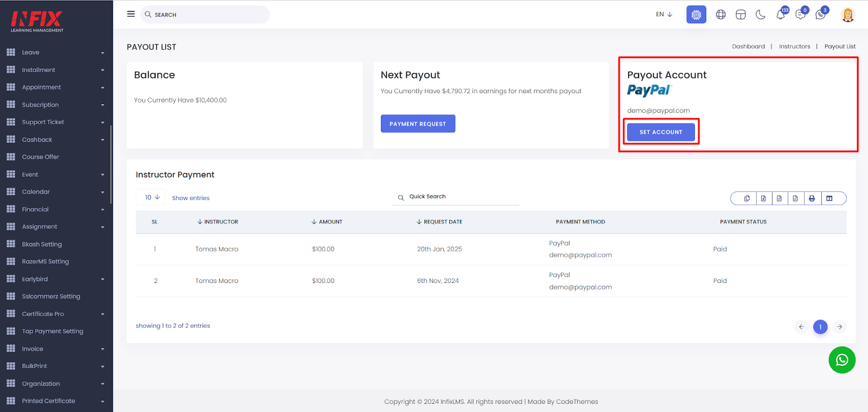Go to Dashboard via breadcrumb
The height and width of the screenshot is (412, 868).
[748, 47]
